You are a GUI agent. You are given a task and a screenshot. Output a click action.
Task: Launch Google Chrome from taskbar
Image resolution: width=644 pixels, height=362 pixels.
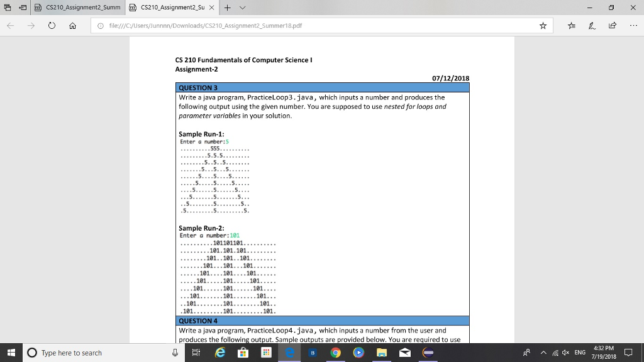pos(336,353)
